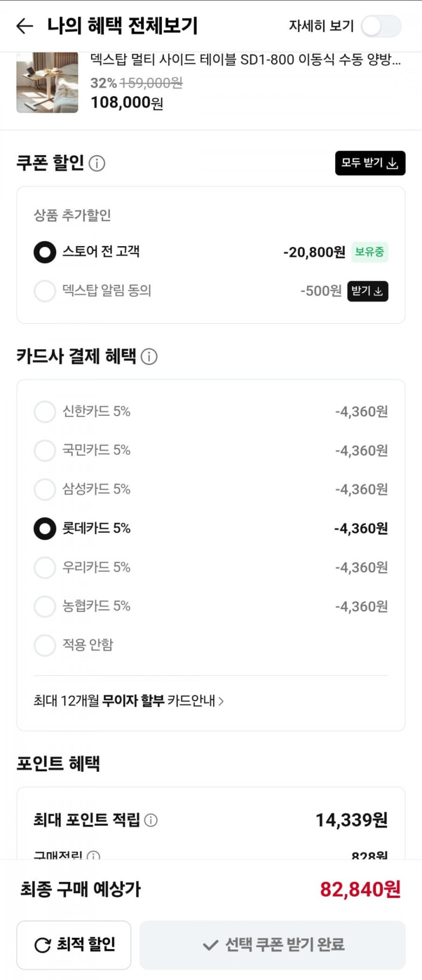Tap max point accrual info icon

pyautogui.click(x=151, y=820)
